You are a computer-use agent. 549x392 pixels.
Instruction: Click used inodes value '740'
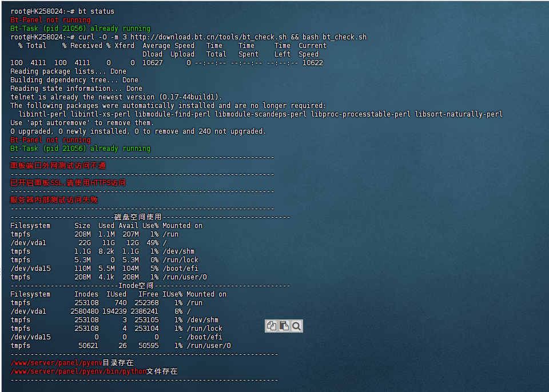(x=121, y=303)
